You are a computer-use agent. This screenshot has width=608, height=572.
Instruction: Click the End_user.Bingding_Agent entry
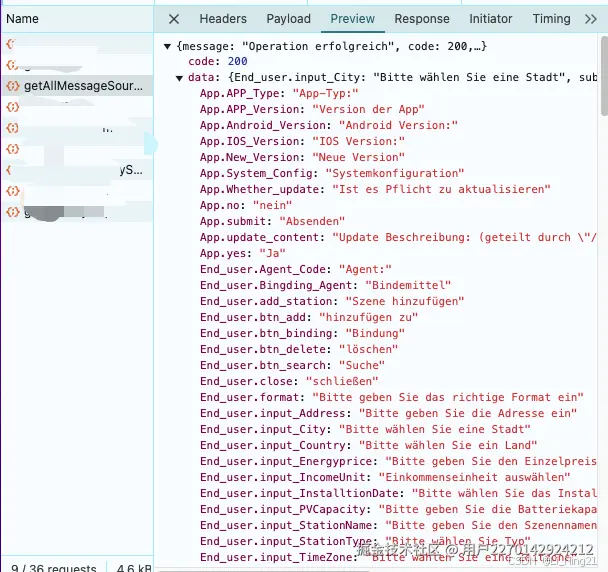[x=325, y=285]
